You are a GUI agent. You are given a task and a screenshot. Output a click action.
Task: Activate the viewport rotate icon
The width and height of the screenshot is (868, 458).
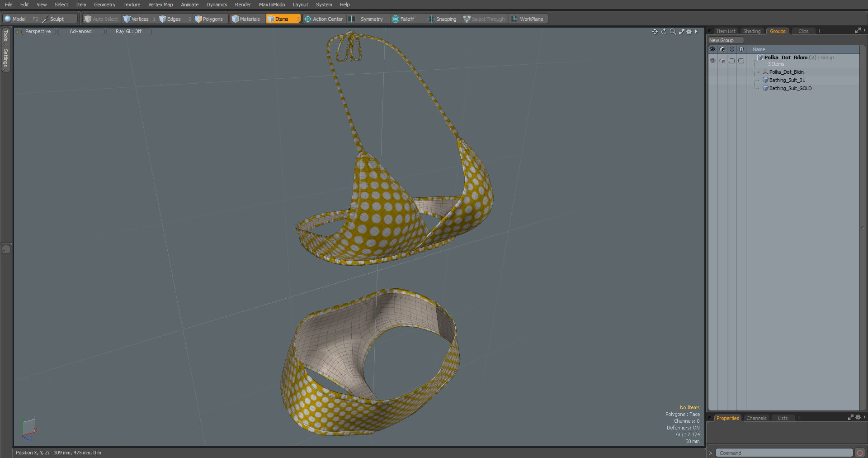(664, 32)
